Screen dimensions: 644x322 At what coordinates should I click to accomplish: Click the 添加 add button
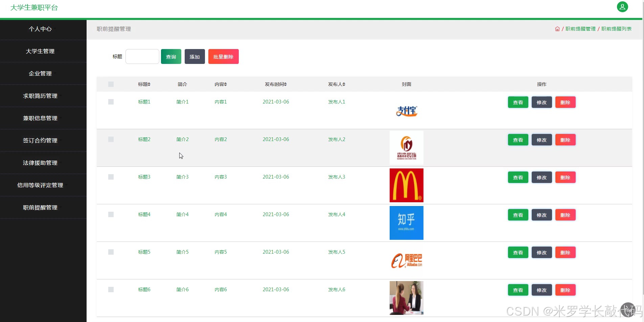coord(195,56)
